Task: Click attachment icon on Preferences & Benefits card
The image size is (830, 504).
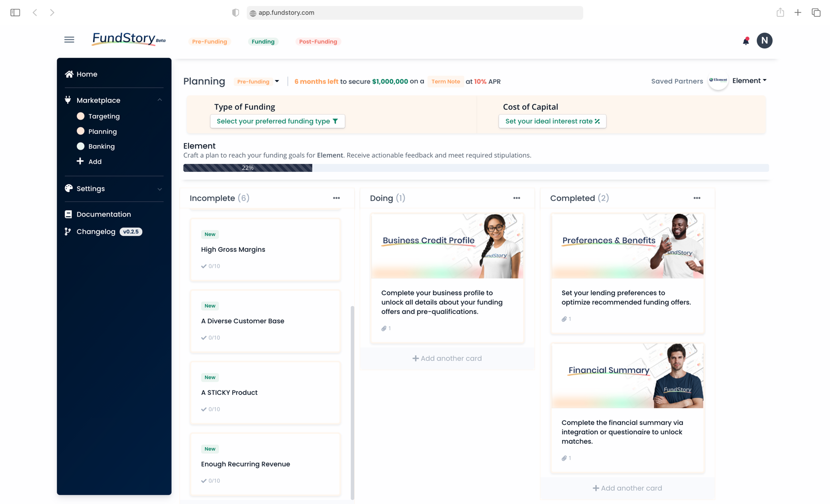Action: [x=564, y=319]
